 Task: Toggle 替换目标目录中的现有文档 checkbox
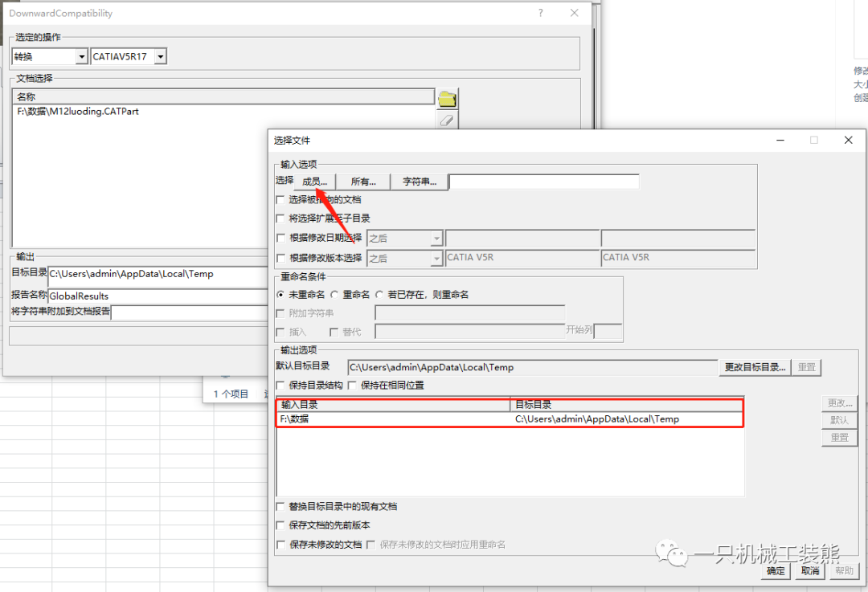pos(280,507)
